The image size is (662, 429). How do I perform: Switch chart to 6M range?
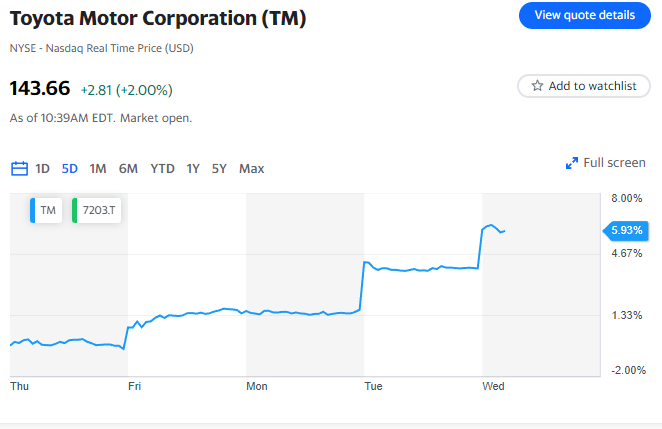[128, 168]
